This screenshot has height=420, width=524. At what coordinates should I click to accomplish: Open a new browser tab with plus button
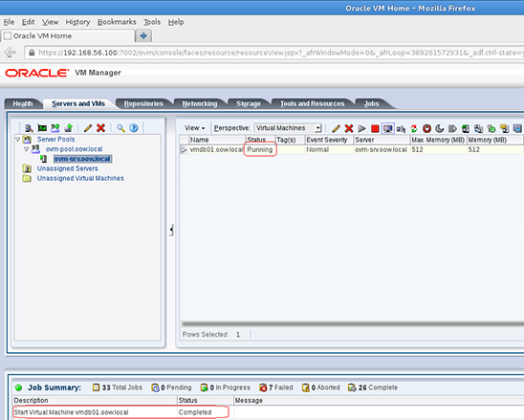pyautogui.click(x=143, y=35)
